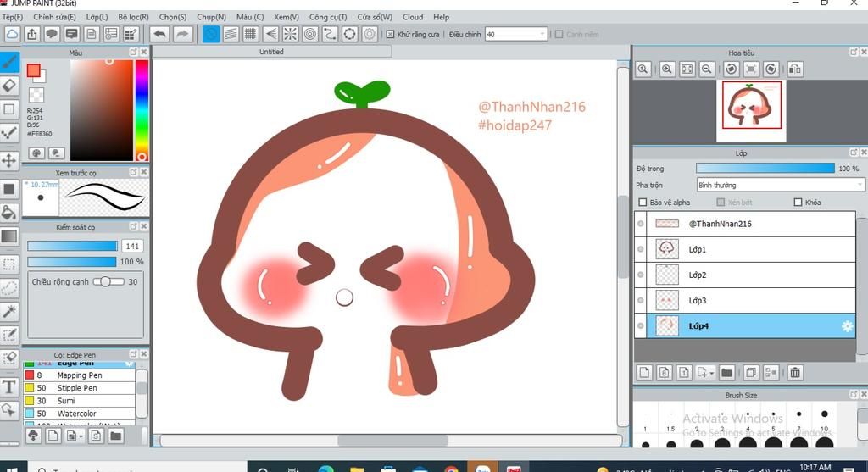The image size is (868, 472).
Task: Click the brush size value field 141
Action: pyautogui.click(x=132, y=246)
